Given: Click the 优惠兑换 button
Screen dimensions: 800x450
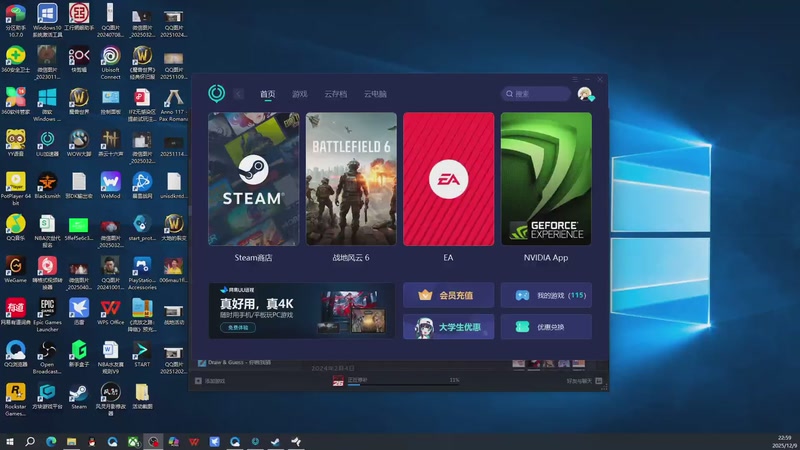Looking at the screenshot, I should (546, 327).
